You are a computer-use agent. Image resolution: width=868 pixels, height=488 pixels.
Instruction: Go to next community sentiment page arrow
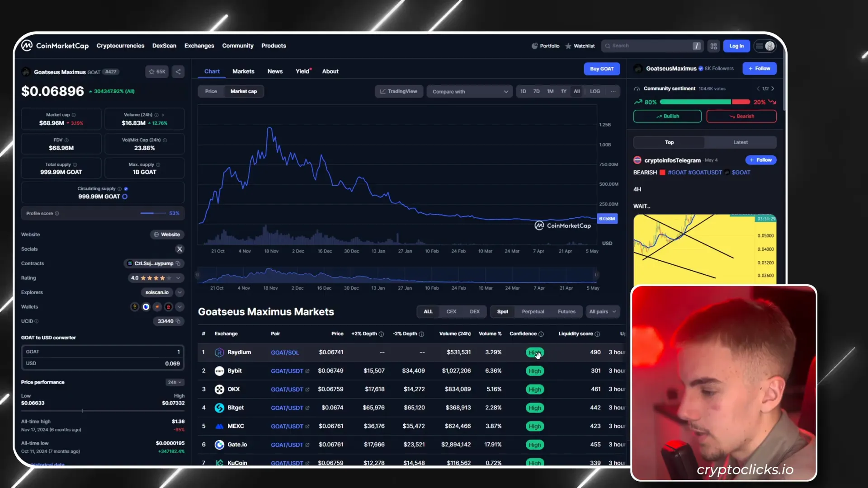click(x=773, y=89)
